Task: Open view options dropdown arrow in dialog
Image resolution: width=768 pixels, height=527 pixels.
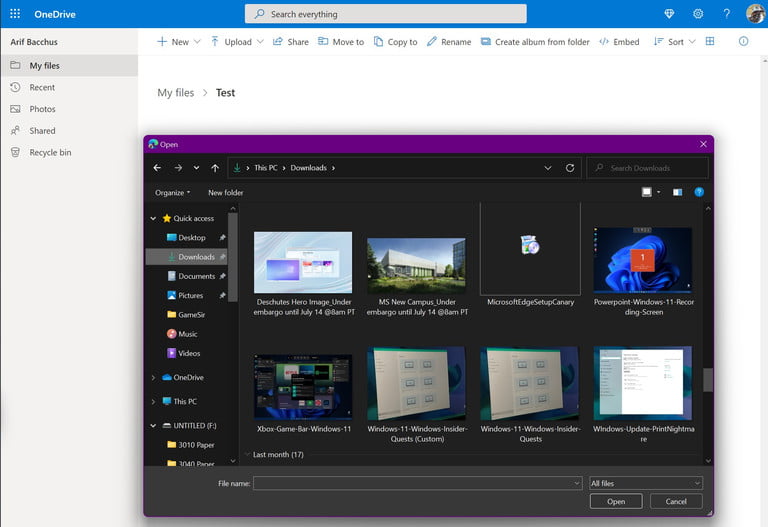Action: point(659,192)
